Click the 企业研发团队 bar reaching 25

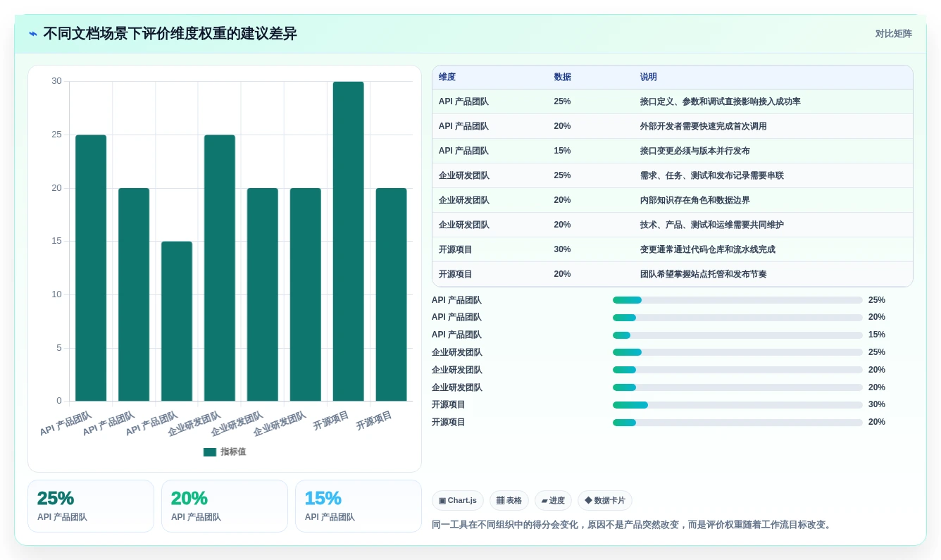pos(220,268)
